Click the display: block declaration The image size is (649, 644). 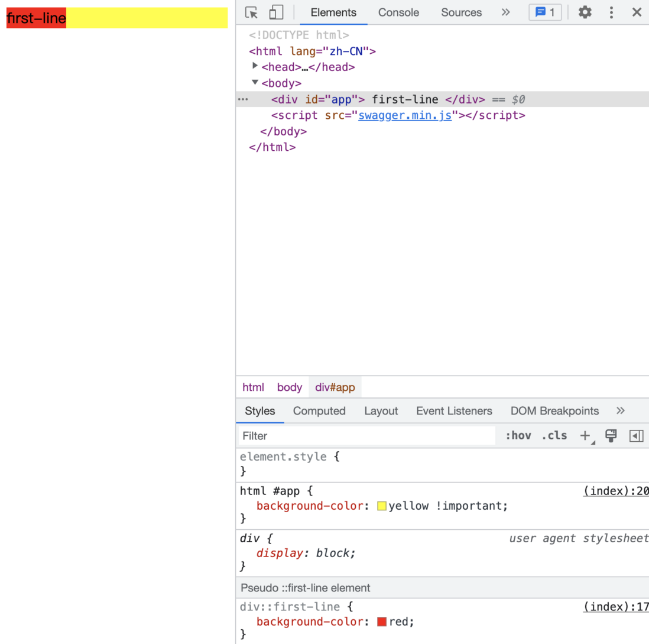(x=306, y=554)
